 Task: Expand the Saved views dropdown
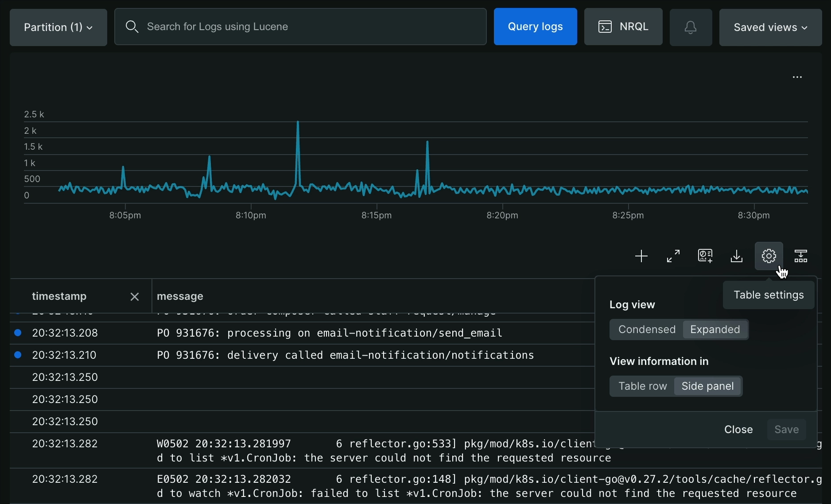[770, 27]
